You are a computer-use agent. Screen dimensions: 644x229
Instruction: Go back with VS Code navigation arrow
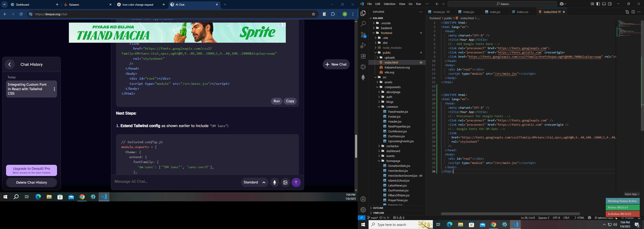[x=437, y=4]
